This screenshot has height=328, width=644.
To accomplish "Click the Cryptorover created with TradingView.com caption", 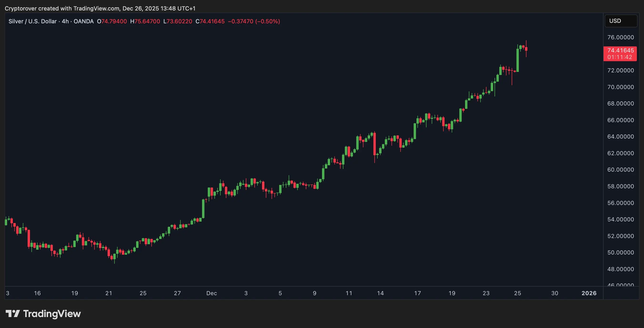I will 100,9.
